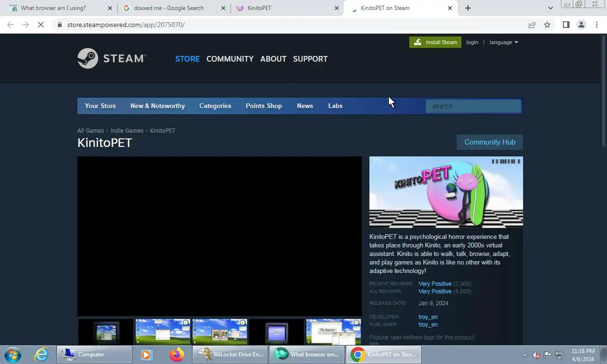Screen dimensions: 607x364
Task: Open Points Shop in the store nav
Action: (264, 106)
